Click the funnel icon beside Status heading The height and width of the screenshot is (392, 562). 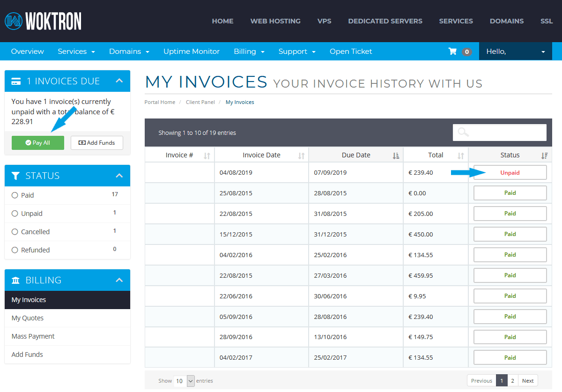coord(15,176)
